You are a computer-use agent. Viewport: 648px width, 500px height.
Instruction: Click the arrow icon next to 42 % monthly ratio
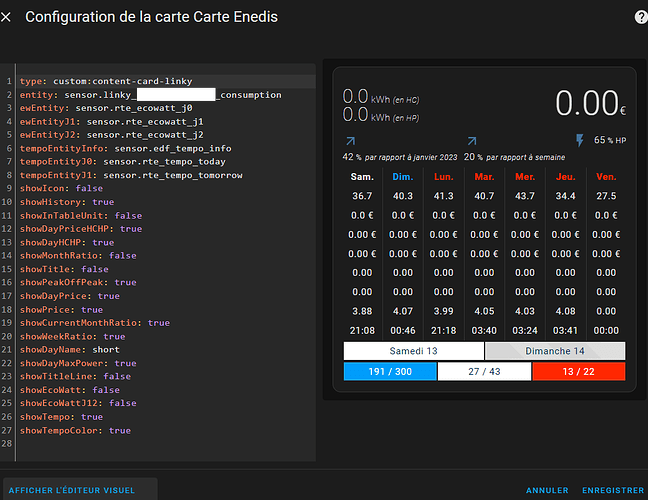(350, 141)
